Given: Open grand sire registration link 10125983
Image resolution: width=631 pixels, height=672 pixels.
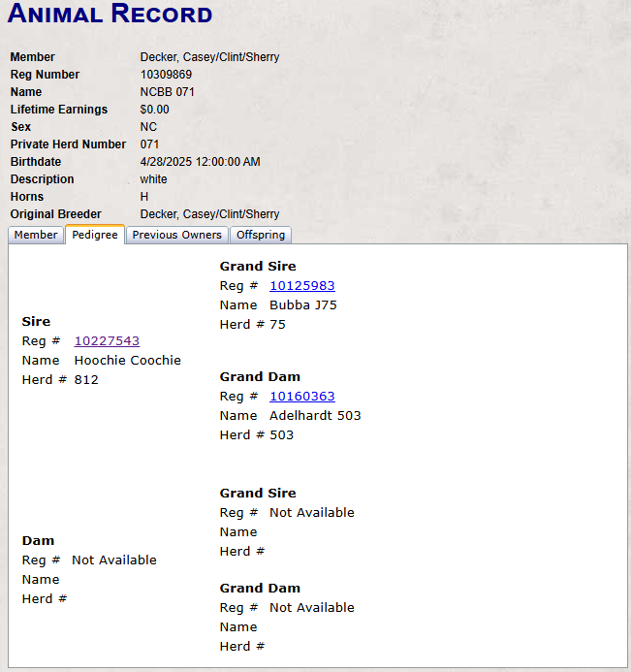Looking at the screenshot, I should pos(302,285).
